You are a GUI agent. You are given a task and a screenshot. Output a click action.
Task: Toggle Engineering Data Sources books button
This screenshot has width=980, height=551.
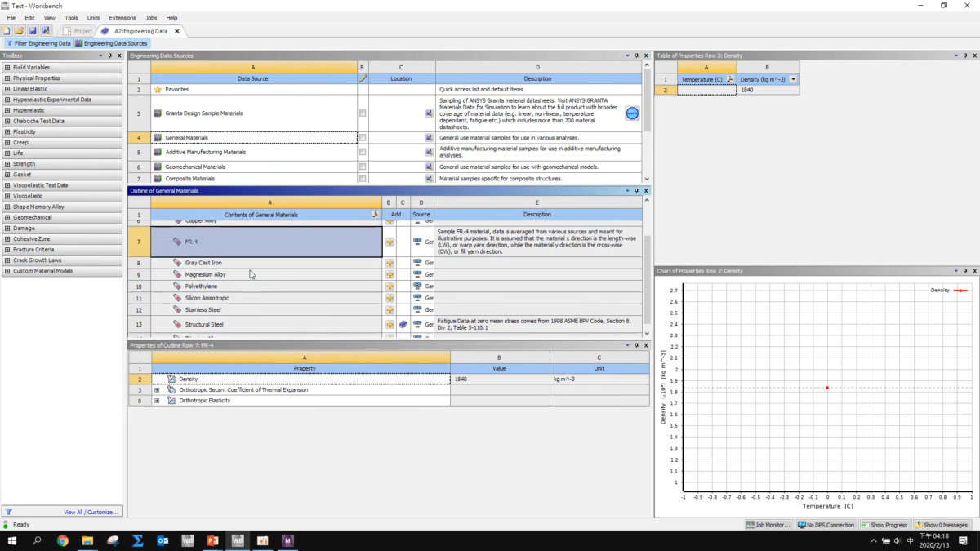pos(111,43)
